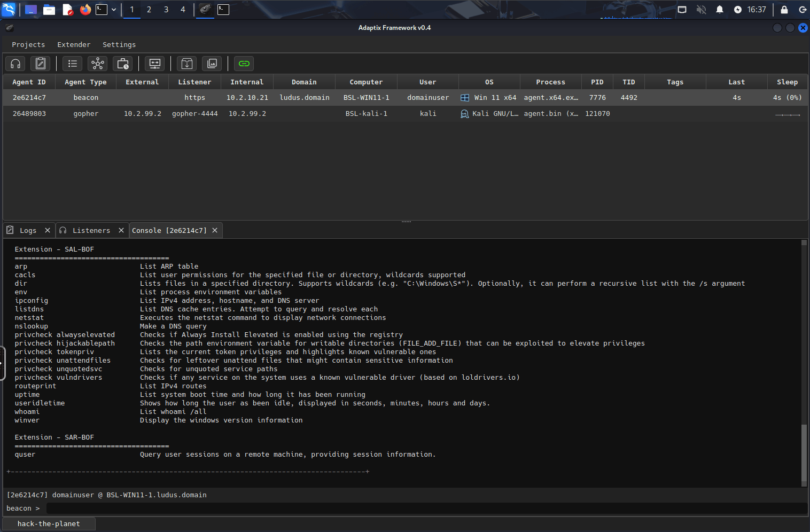Open listeners via headphones toolbar icon
Screen dimensions: 810x532
[x=15, y=64]
